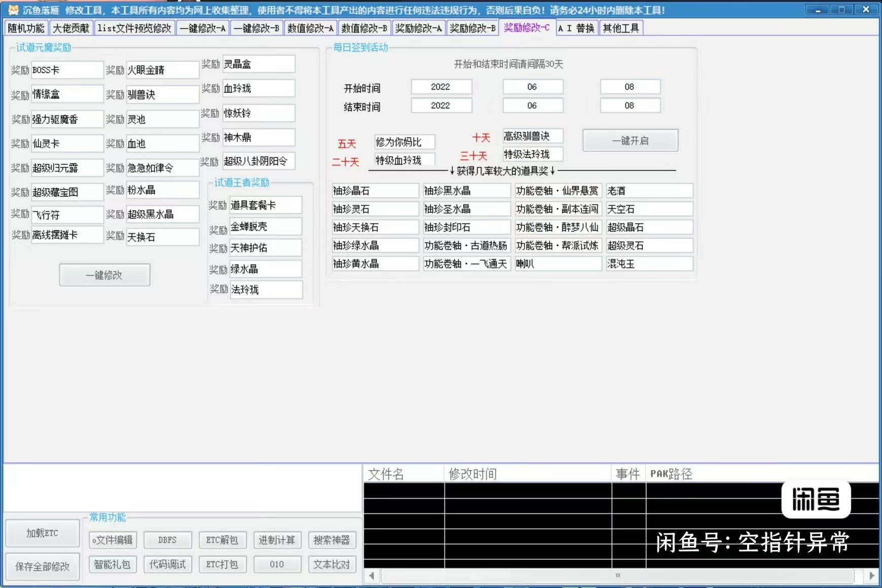Open the DBFS tool
Screen dimensions: 882x588
point(167,540)
